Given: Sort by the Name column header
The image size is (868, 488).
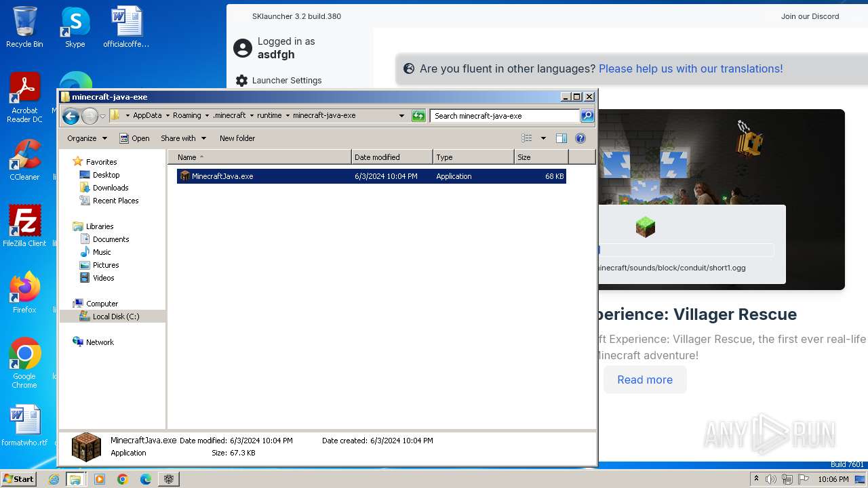Looking at the screenshot, I should [260, 157].
